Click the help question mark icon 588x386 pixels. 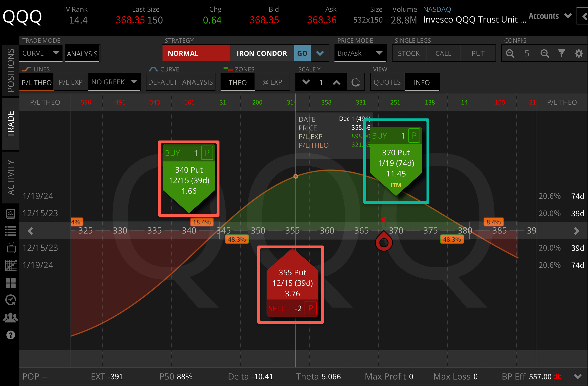point(10,335)
